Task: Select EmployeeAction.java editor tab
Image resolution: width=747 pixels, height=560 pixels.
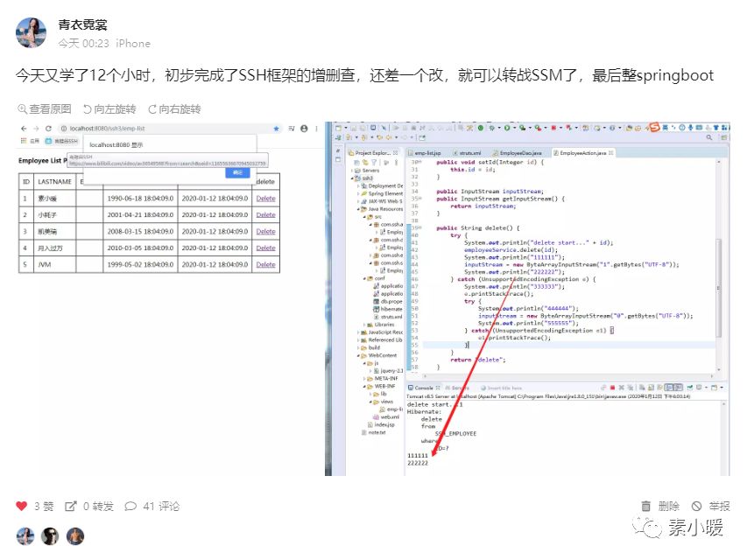Action: tap(583, 153)
